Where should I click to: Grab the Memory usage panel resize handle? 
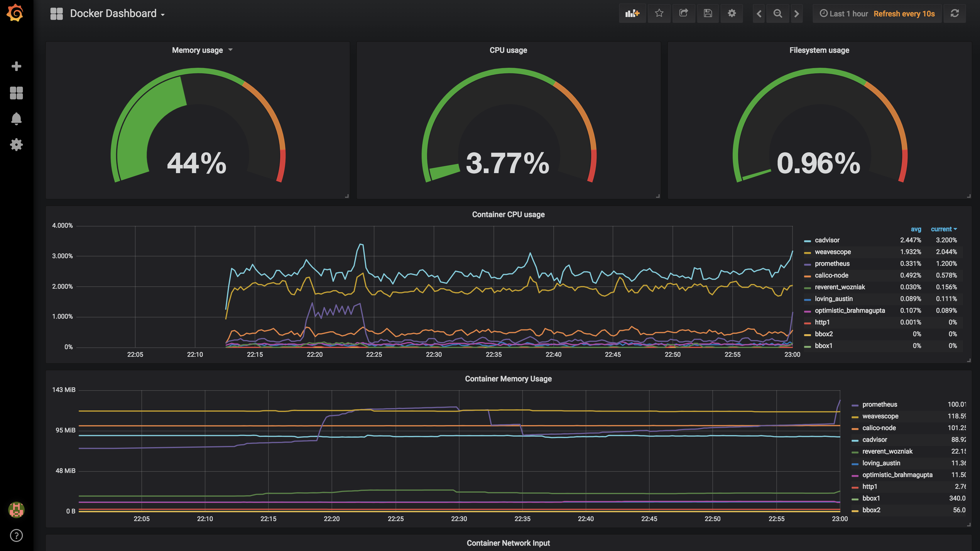click(347, 196)
